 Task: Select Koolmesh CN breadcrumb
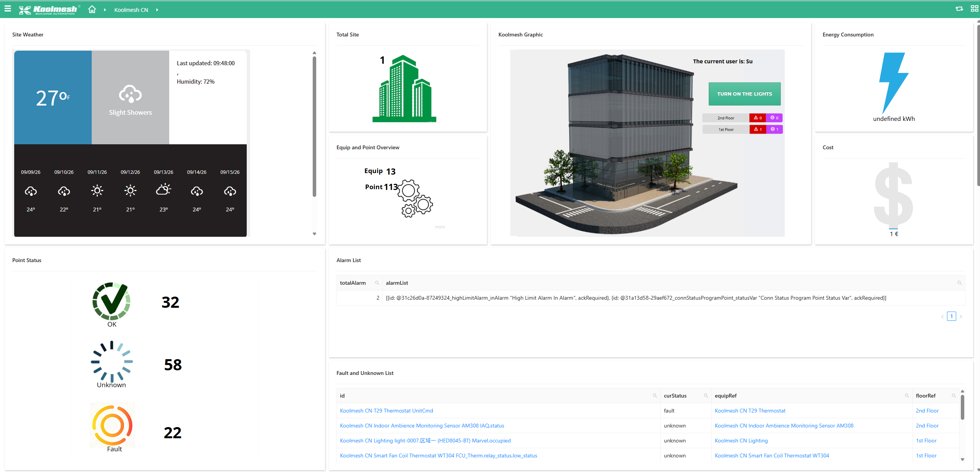point(131,10)
